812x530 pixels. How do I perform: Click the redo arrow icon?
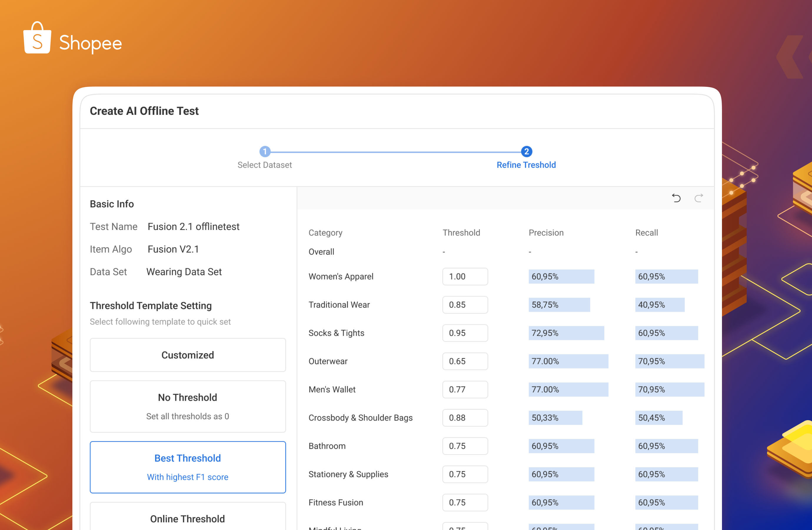point(699,198)
